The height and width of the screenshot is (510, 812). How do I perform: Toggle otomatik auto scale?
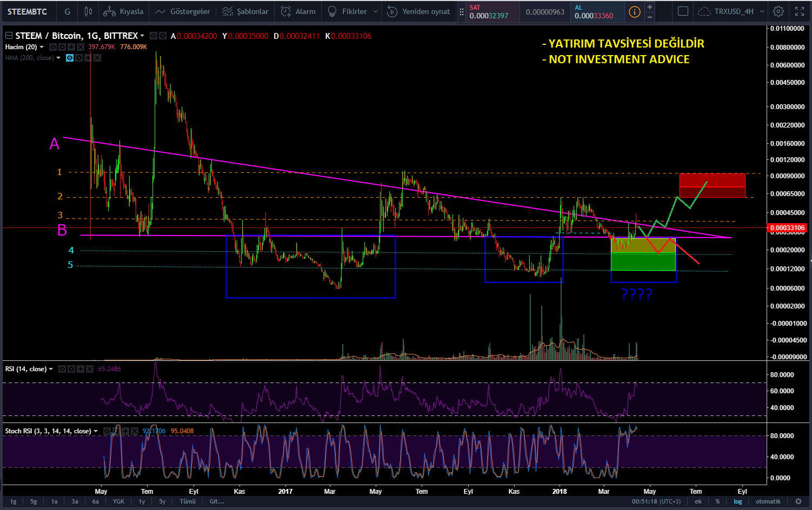768,501
